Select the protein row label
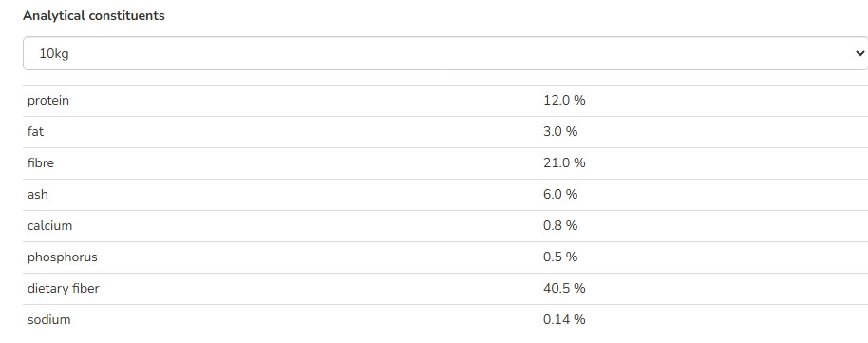The width and height of the screenshot is (868, 343). [x=48, y=101]
